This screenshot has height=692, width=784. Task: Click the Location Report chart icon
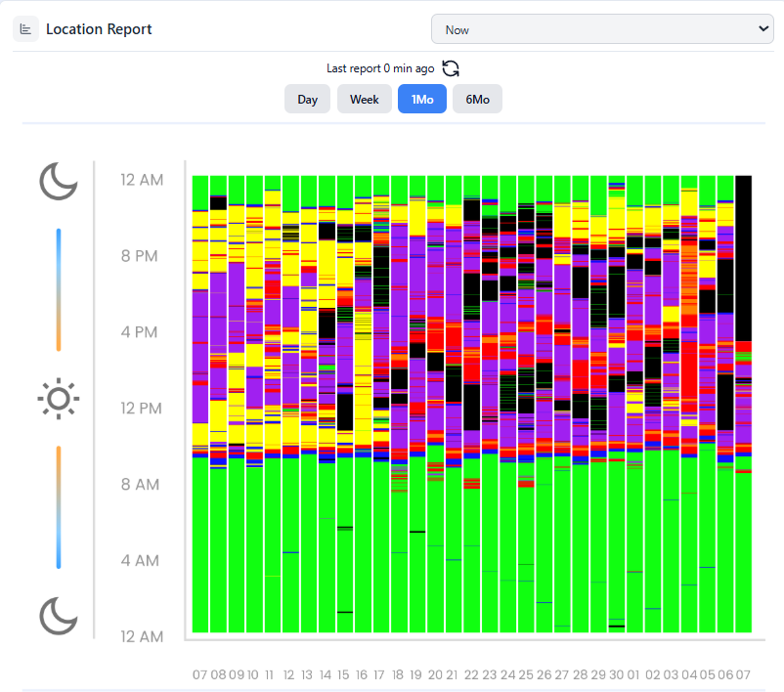[x=25, y=29]
